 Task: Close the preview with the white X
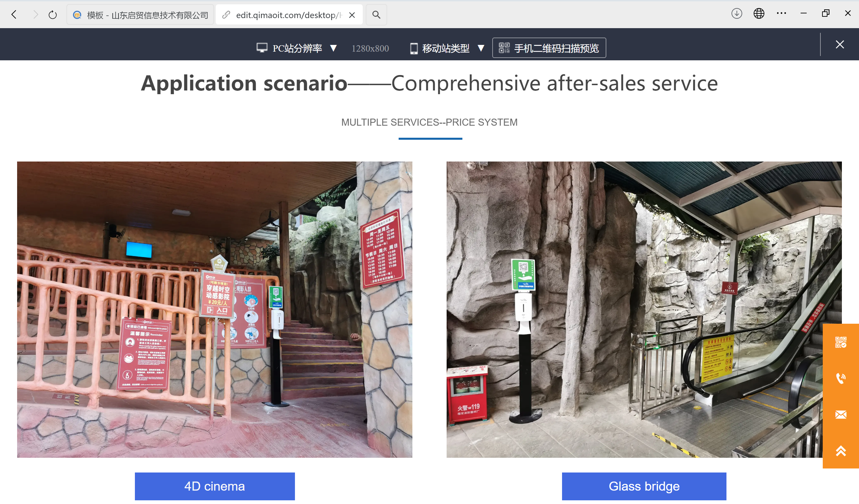click(x=840, y=44)
